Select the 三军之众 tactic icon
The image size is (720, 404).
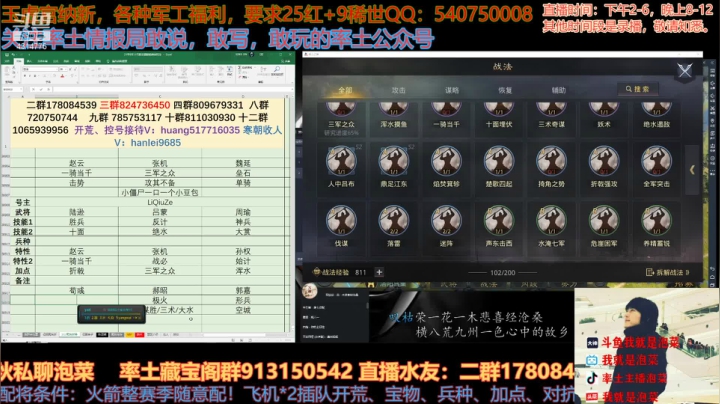coord(341,110)
